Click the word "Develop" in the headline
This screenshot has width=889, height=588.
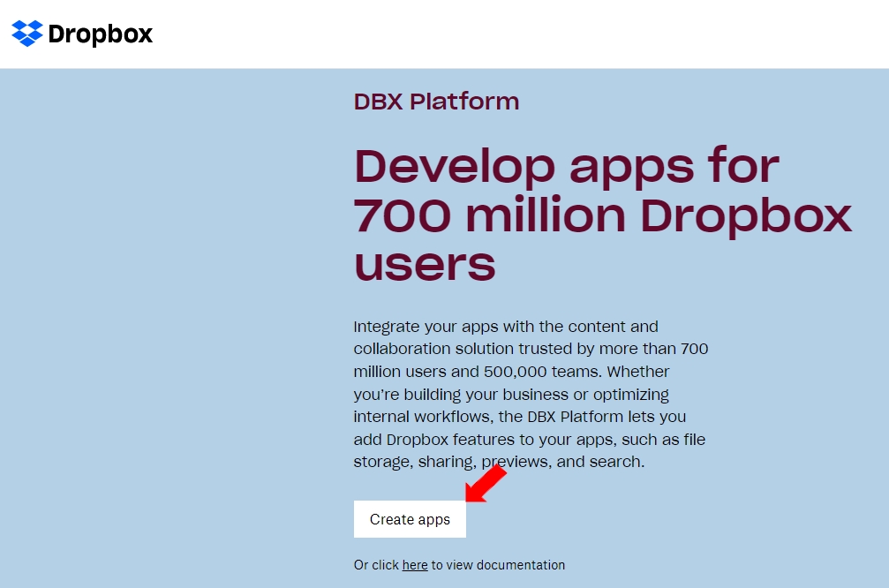455,166
